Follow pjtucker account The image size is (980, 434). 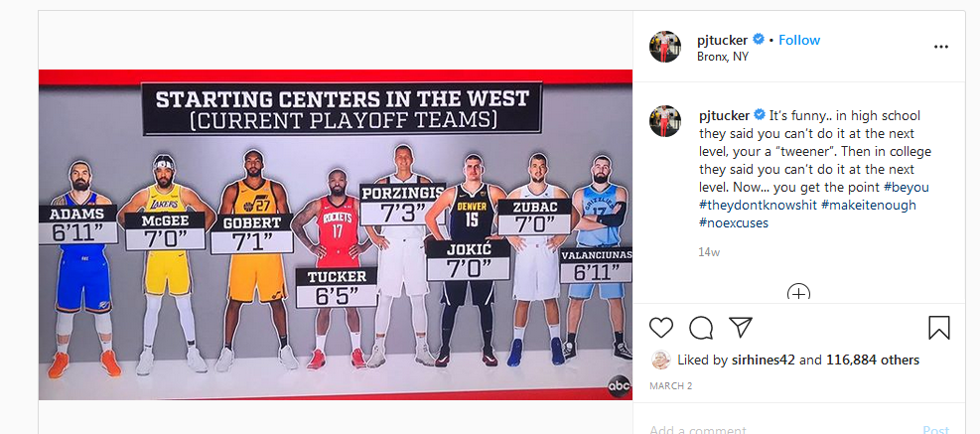tap(798, 40)
